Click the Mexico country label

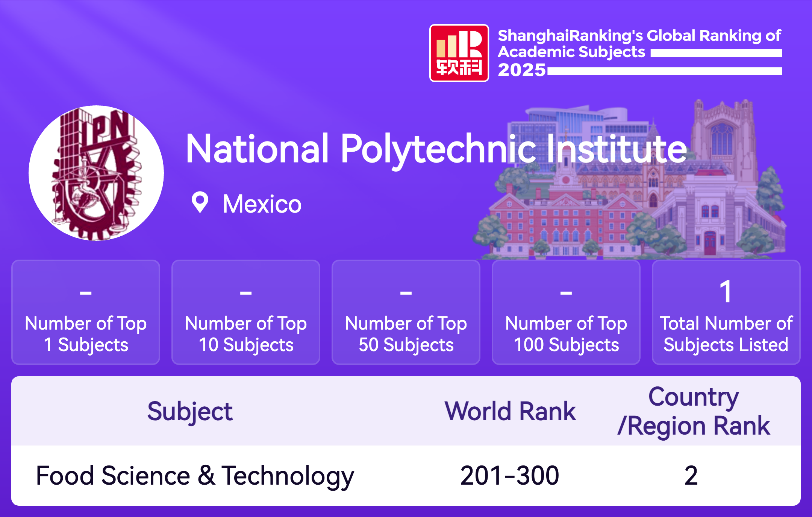(262, 204)
